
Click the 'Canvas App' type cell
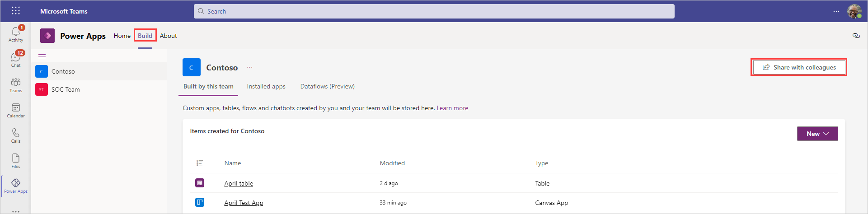(552, 203)
